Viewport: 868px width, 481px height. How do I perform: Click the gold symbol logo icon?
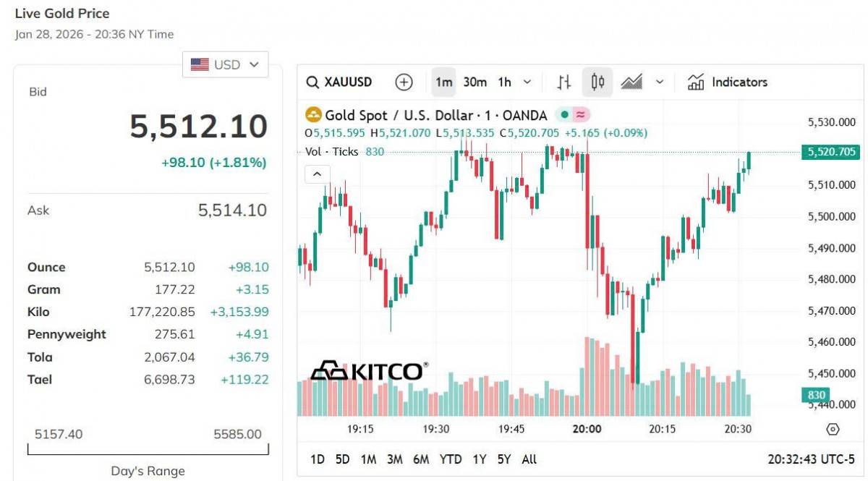click(x=313, y=115)
